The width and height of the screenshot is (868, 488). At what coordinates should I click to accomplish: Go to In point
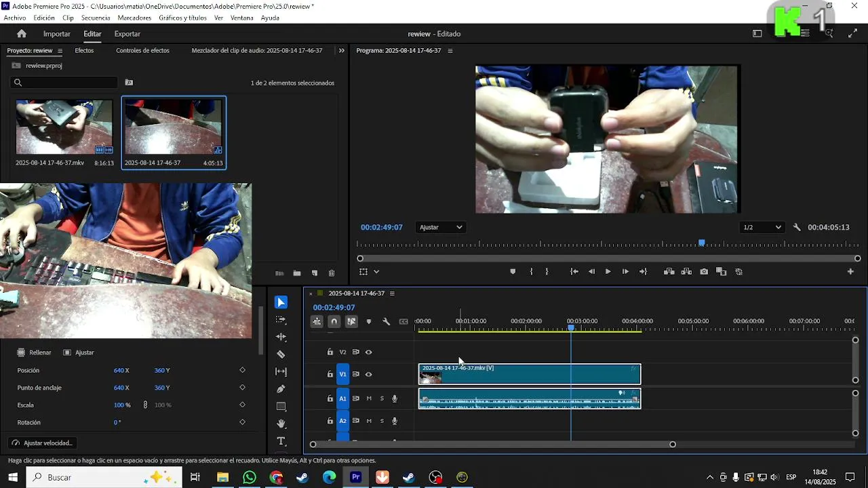574,272
